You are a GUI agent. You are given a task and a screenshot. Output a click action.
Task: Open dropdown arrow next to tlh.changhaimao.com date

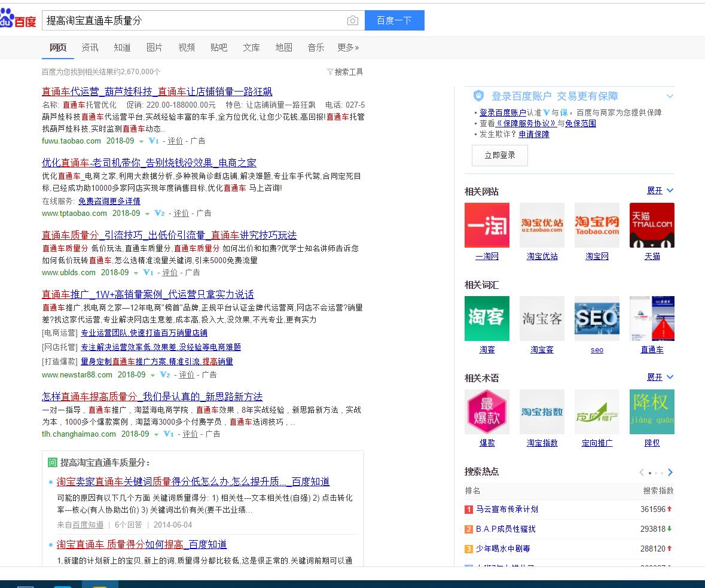[x=156, y=435]
